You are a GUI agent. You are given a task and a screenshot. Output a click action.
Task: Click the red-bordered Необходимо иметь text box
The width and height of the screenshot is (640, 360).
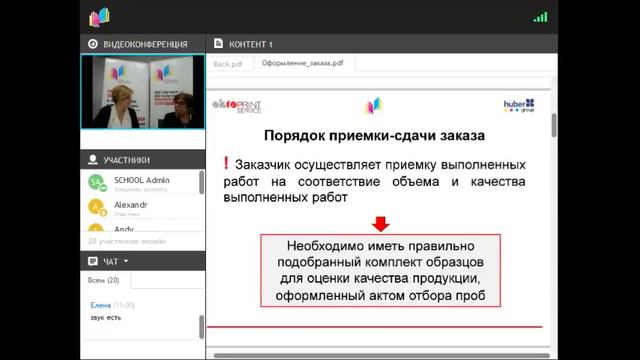tap(380, 270)
